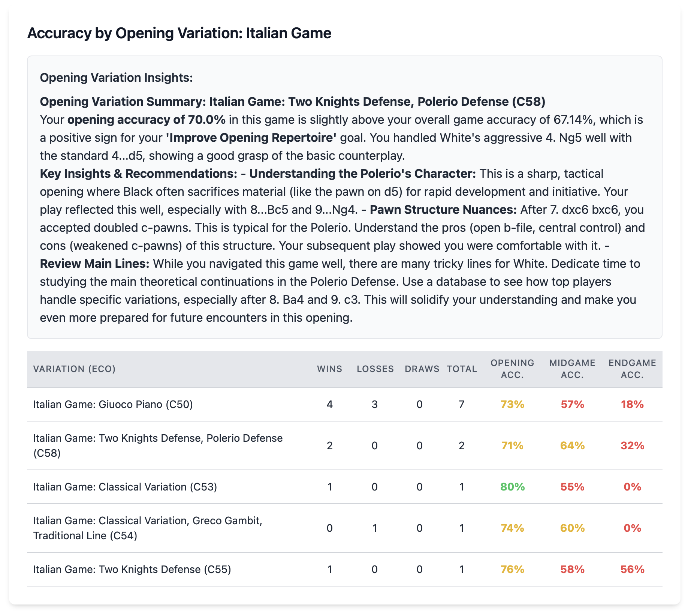The image size is (700, 615).
Task: Click the Opening Variation Summary bold line
Action: [x=292, y=102]
